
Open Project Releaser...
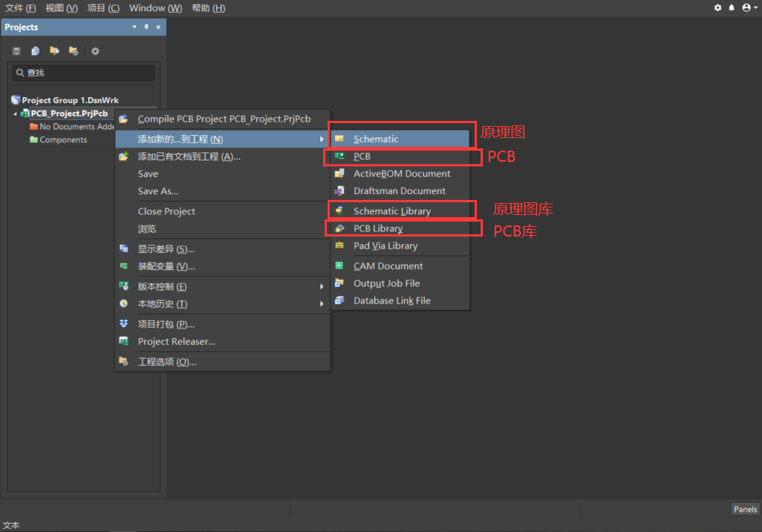222,342
